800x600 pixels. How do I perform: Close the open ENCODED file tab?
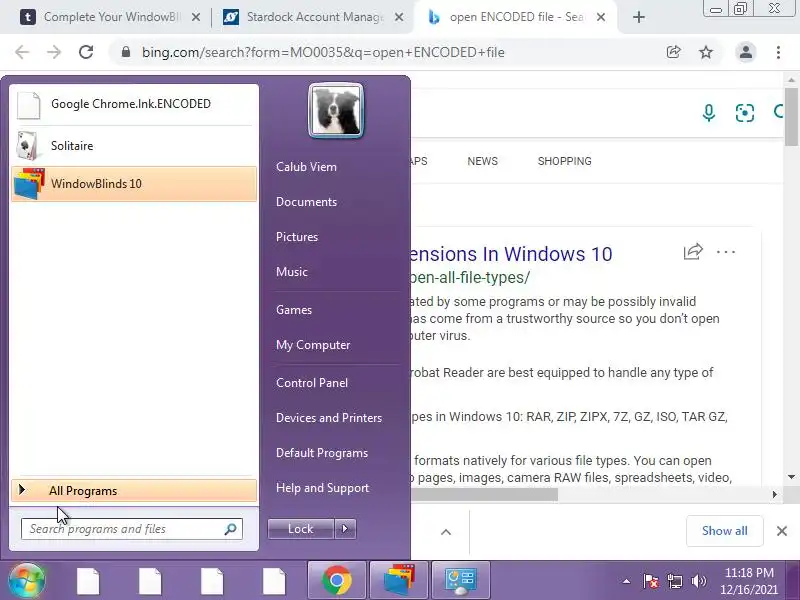point(601,17)
